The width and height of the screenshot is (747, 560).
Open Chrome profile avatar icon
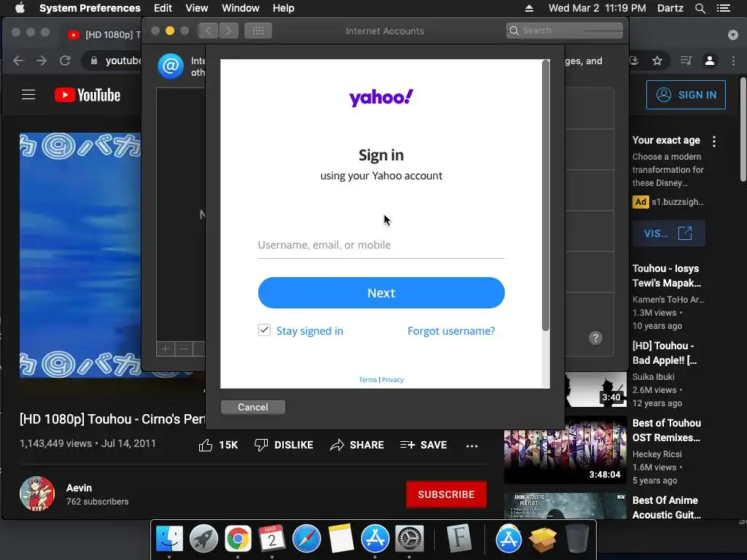point(710,61)
